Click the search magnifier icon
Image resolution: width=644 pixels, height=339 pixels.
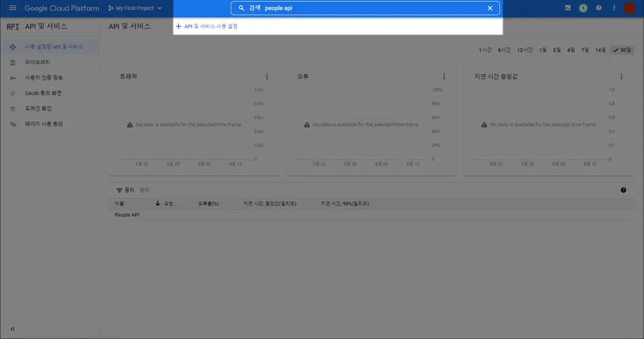[241, 8]
